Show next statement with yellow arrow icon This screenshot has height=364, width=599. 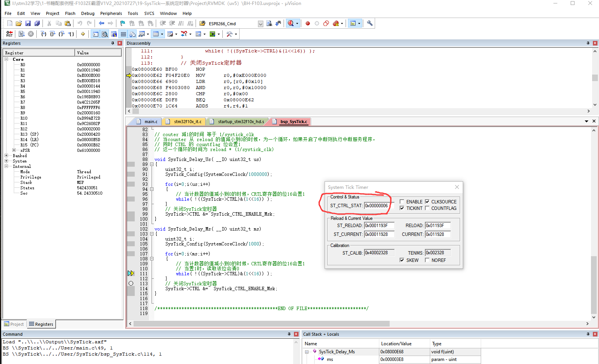point(83,34)
